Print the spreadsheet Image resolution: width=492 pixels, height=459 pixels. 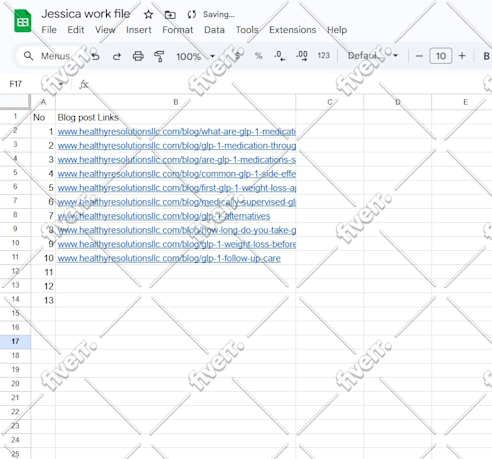[138, 56]
